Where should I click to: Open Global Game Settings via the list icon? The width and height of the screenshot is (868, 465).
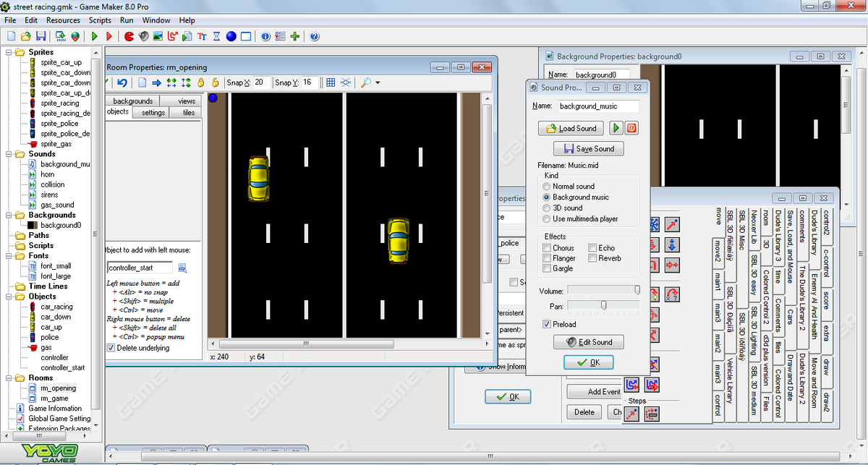coord(281,37)
